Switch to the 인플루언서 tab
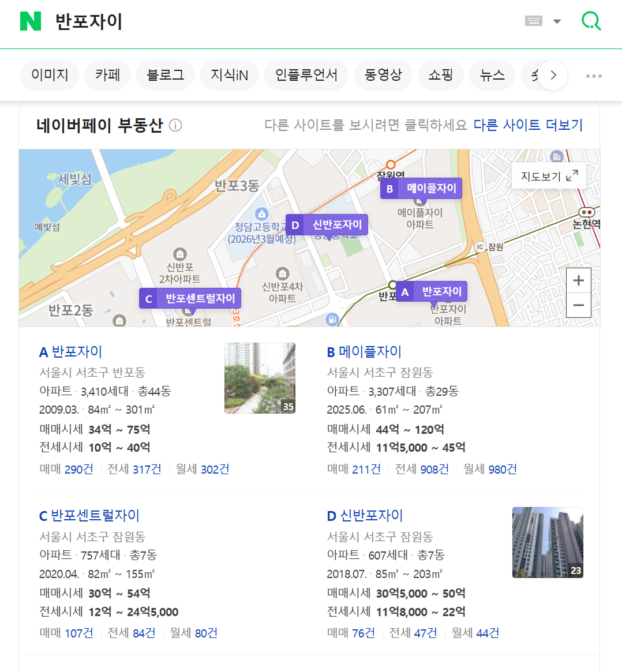Viewport: 622px width, 672px height. click(x=306, y=75)
